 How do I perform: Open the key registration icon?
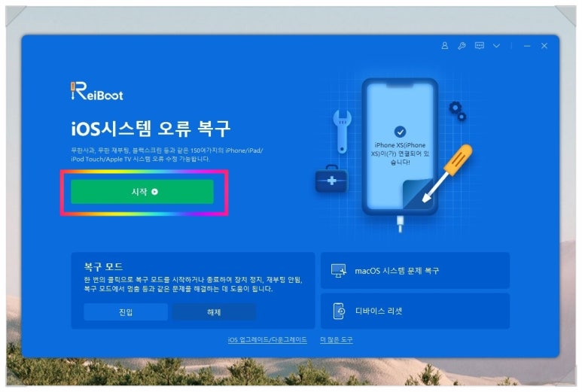tap(462, 46)
